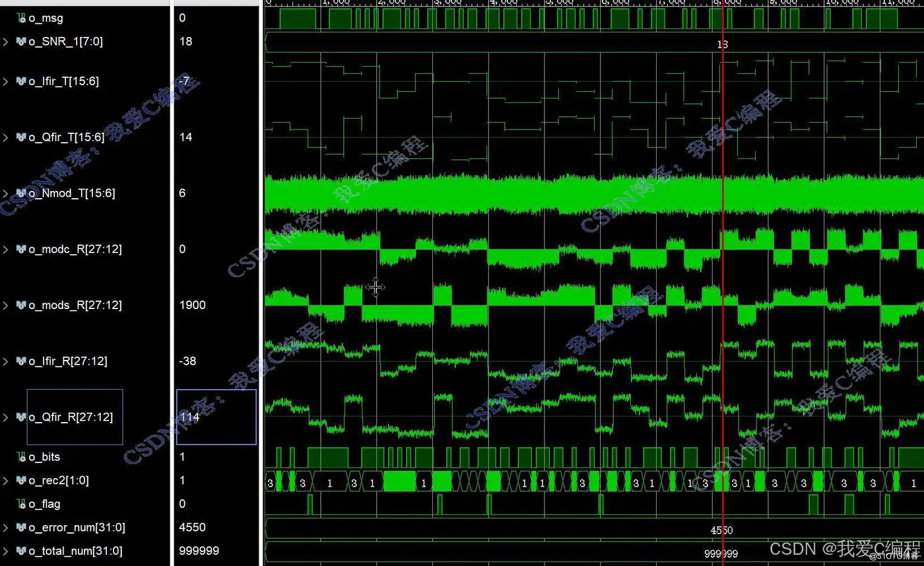Select the o_error_num[31:0] signal name
The image size is (924, 566).
pyautogui.click(x=77, y=528)
